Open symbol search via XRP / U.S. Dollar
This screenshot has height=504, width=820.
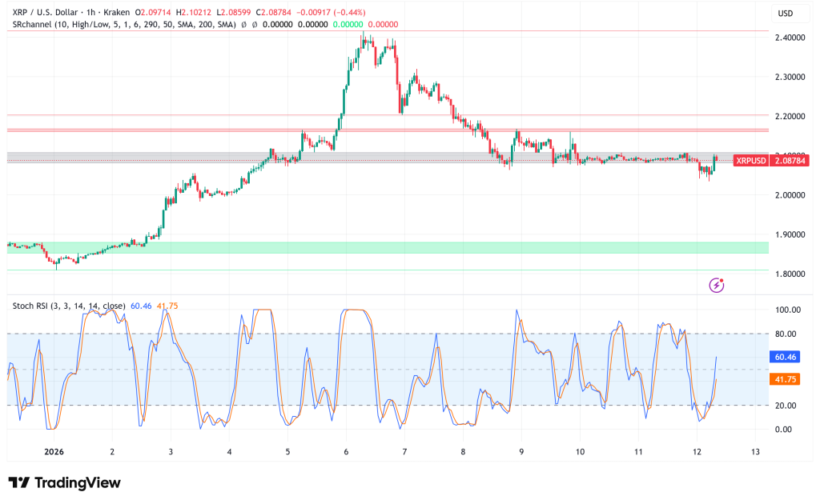pos(46,12)
